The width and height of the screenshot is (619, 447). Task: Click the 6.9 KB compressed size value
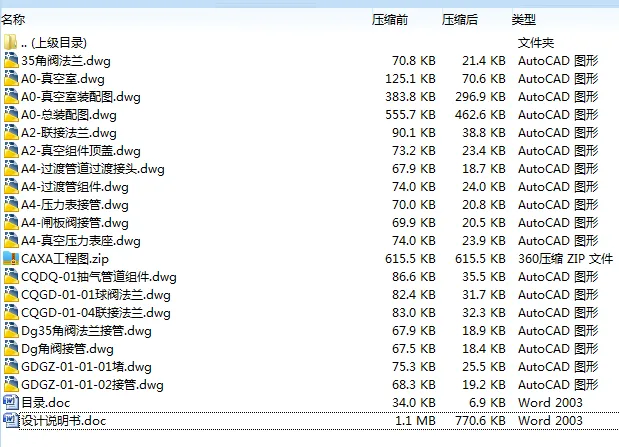click(x=487, y=402)
